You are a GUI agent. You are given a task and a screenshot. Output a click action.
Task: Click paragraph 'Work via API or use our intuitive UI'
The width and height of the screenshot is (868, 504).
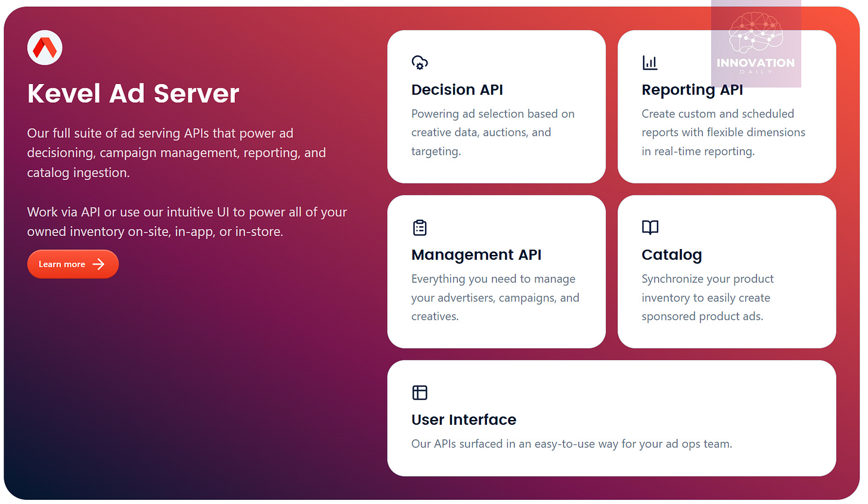[187, 222]
